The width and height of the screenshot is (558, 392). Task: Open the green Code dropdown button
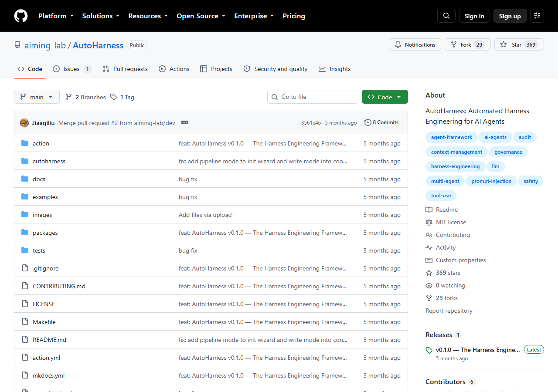(x=385, y=97)
